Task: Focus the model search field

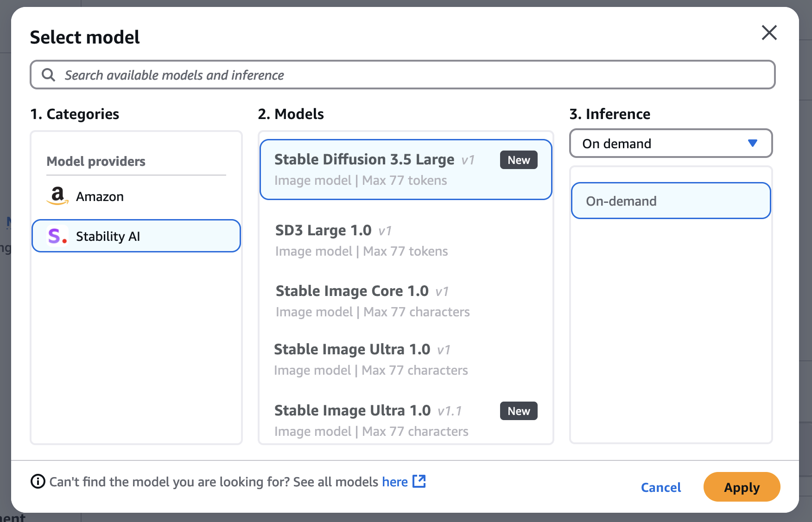Action: (x=402, y=75)
